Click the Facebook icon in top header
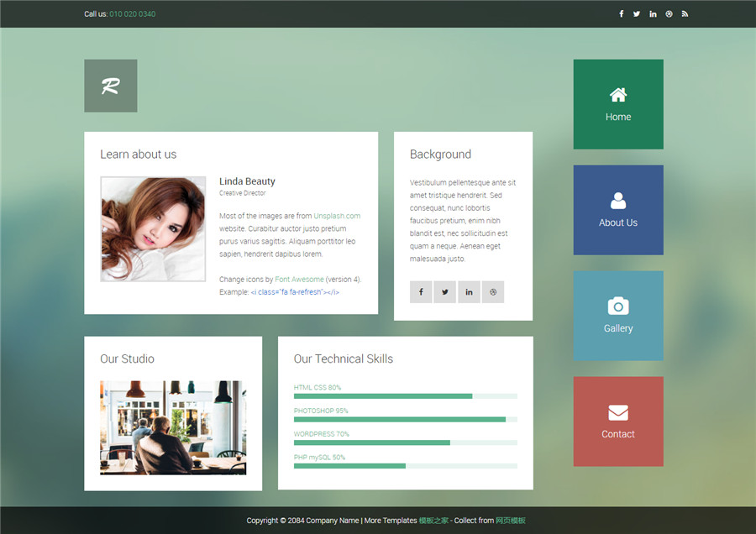The image size is (756, 534). pyautogui.click(x=622, y=13)
